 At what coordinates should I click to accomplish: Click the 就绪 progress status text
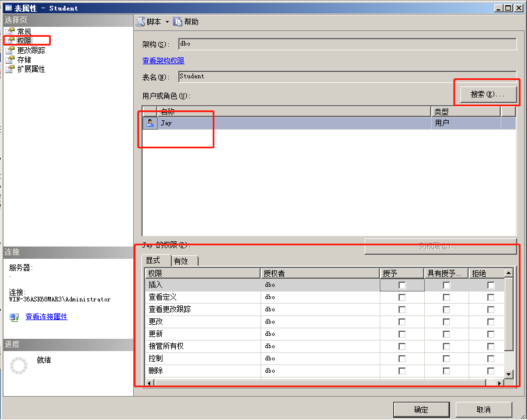click(44, 360)
